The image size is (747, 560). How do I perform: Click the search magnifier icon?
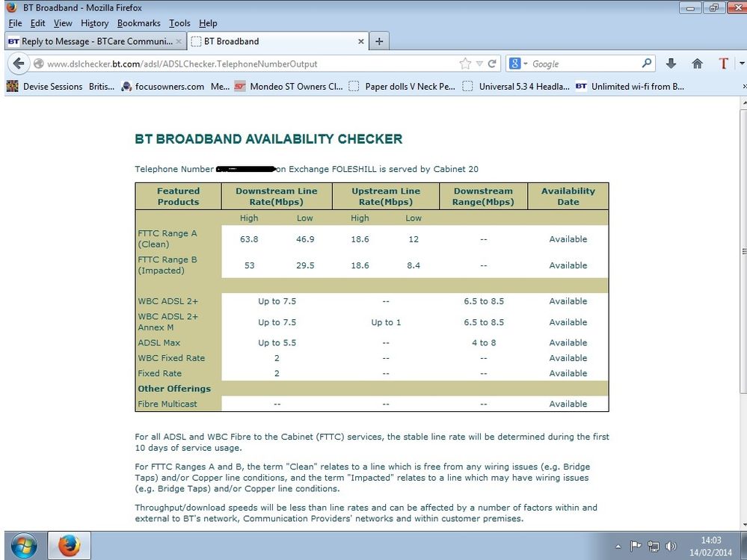[x=647, y=63]
